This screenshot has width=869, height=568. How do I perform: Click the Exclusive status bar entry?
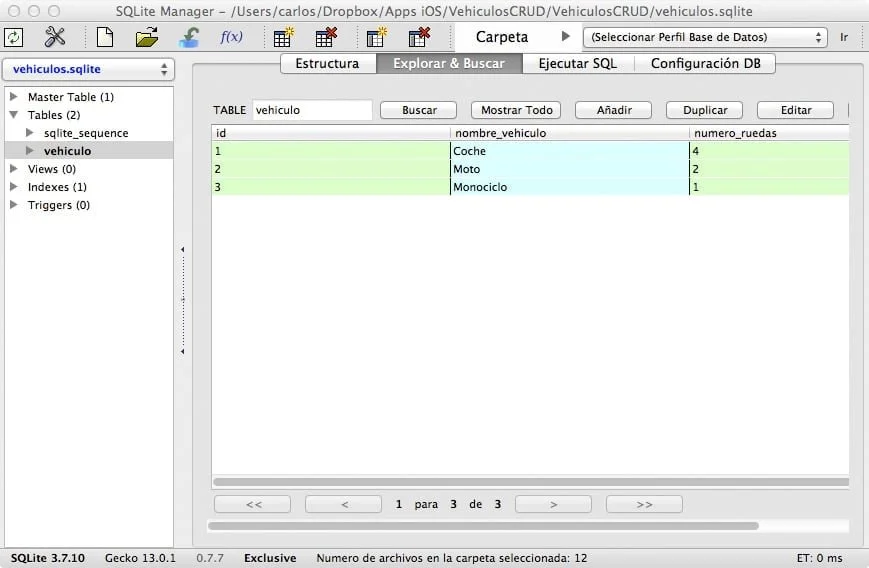point(270,558)
